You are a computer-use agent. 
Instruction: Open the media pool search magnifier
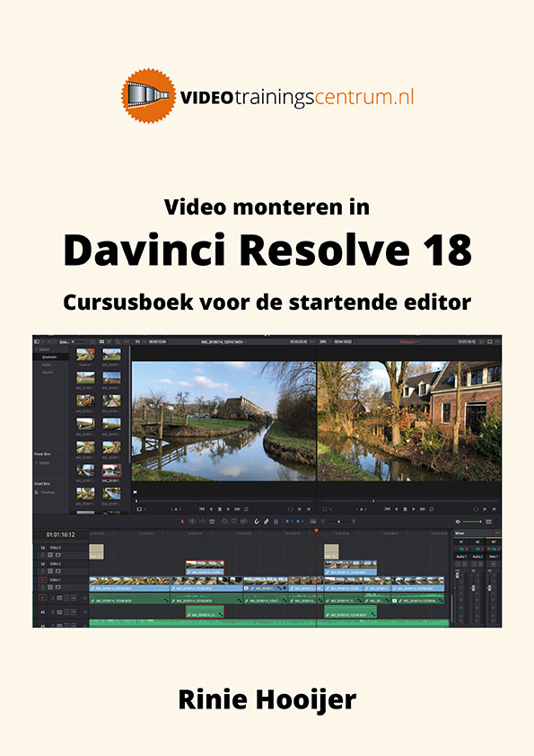coord(117,341)
